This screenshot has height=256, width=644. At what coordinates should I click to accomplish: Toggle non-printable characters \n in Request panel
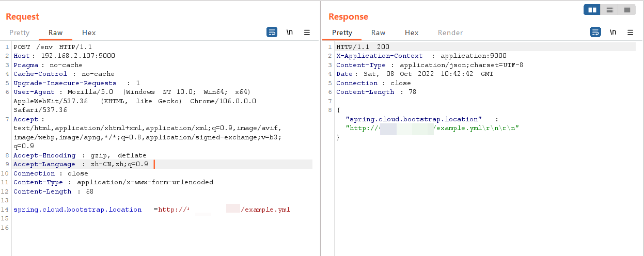coord(290,33)
